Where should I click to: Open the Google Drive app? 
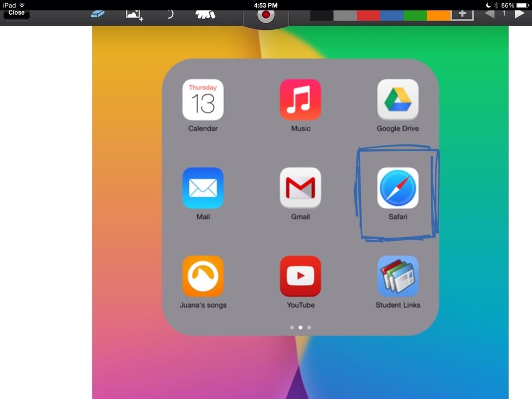tap(398, 100)
